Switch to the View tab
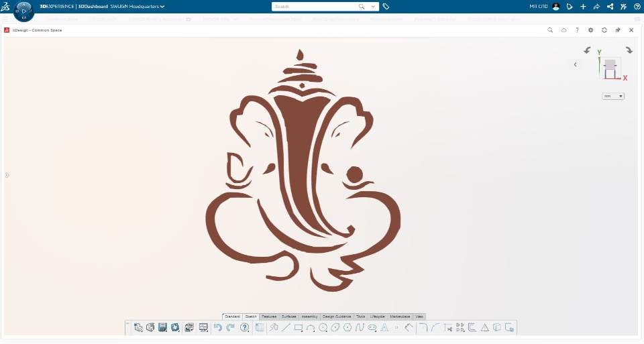 pyautogui.click(x=419, y=317)
